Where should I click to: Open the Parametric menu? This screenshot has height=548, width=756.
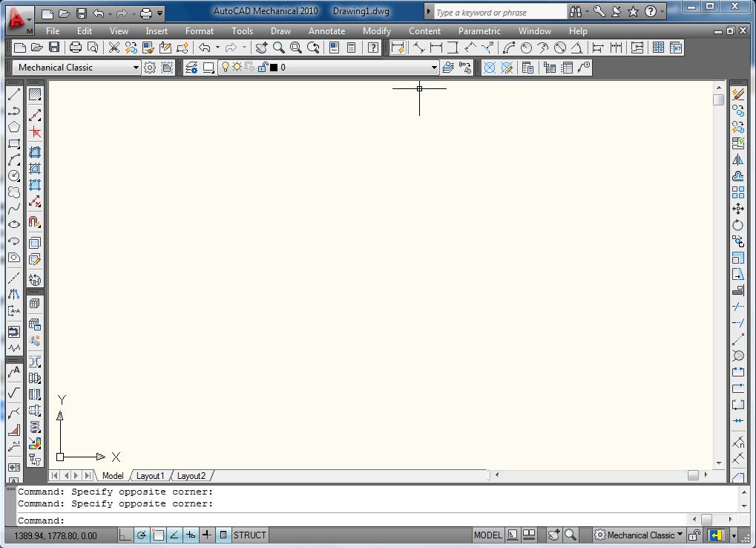click(x=479, y=30)
